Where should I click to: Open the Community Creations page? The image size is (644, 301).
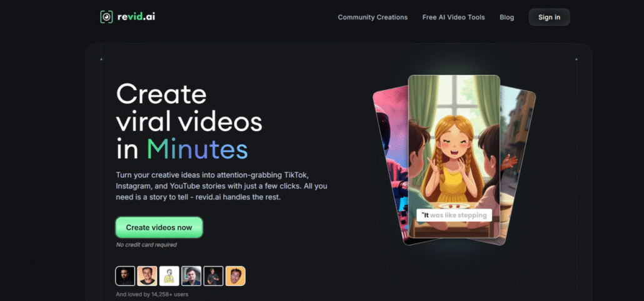[x=373, y=17]
